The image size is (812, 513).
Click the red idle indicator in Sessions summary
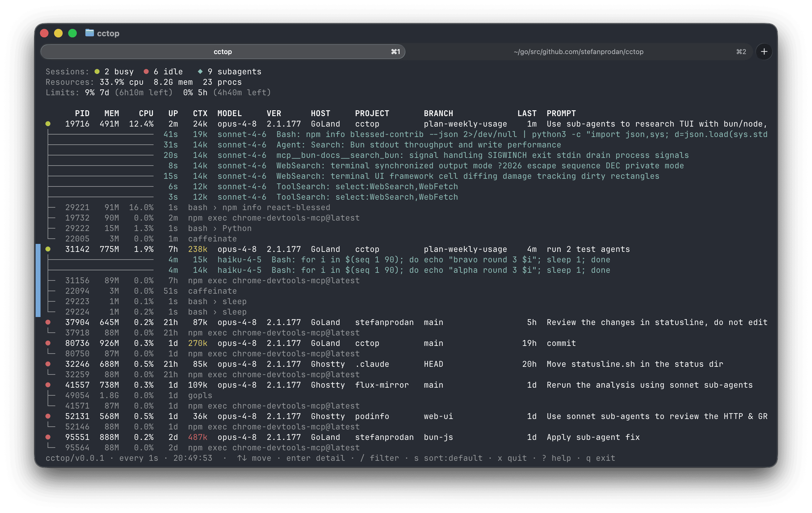point(146,72)
